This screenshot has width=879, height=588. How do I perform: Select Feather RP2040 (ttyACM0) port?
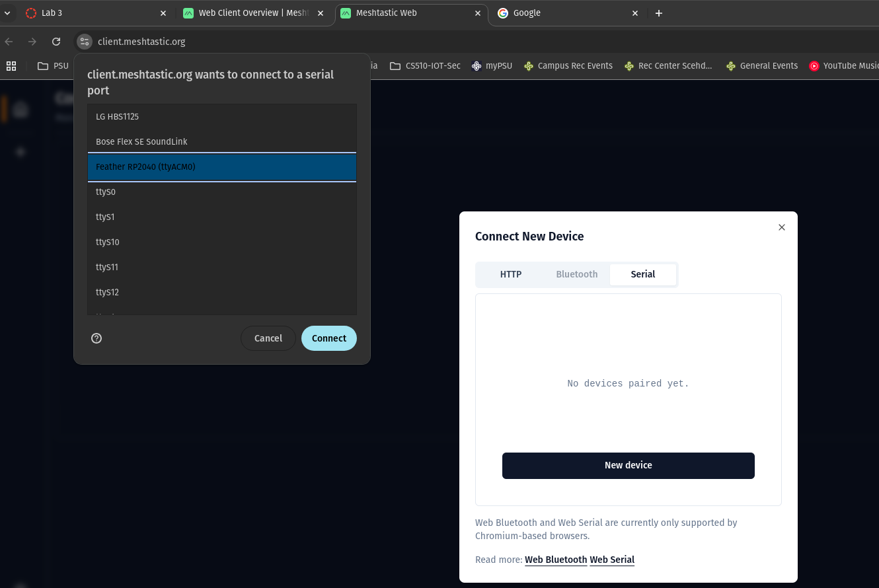tap(221, 167)
